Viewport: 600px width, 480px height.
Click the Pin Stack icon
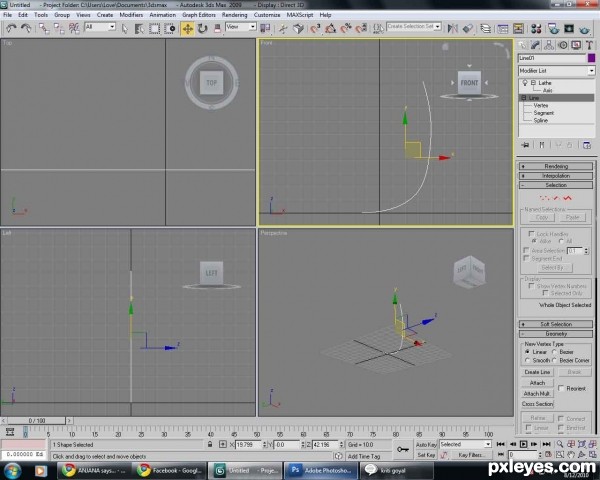pos(525,145)
